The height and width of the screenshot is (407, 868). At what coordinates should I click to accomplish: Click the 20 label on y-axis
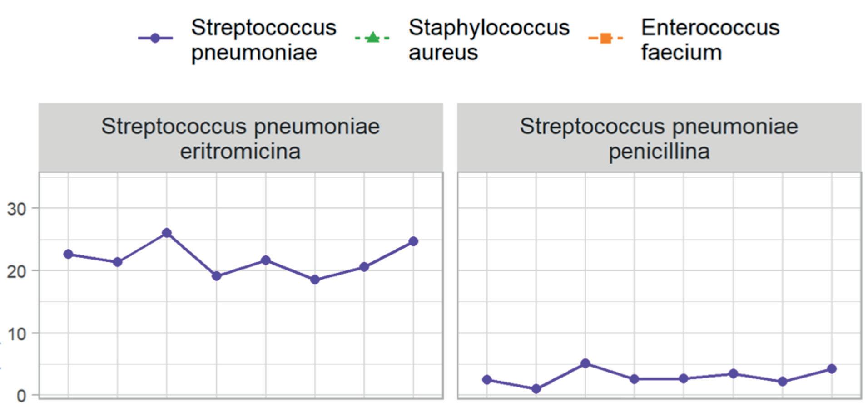pyautogui.click(x=16, y=272)
